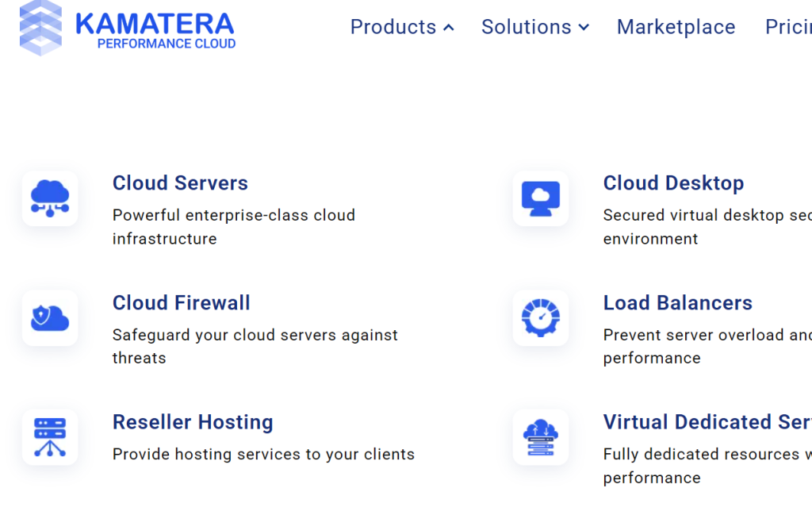Go to the Marketplace page
This screenshot has height=515, width=812.
click(676, 27)
